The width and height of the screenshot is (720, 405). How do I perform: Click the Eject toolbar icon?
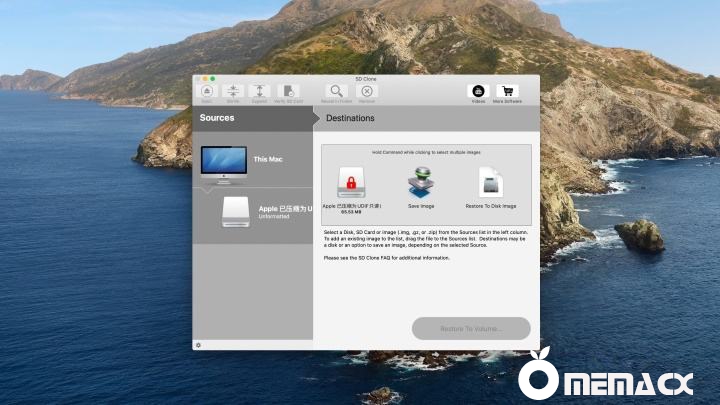[x=206, y=91]
